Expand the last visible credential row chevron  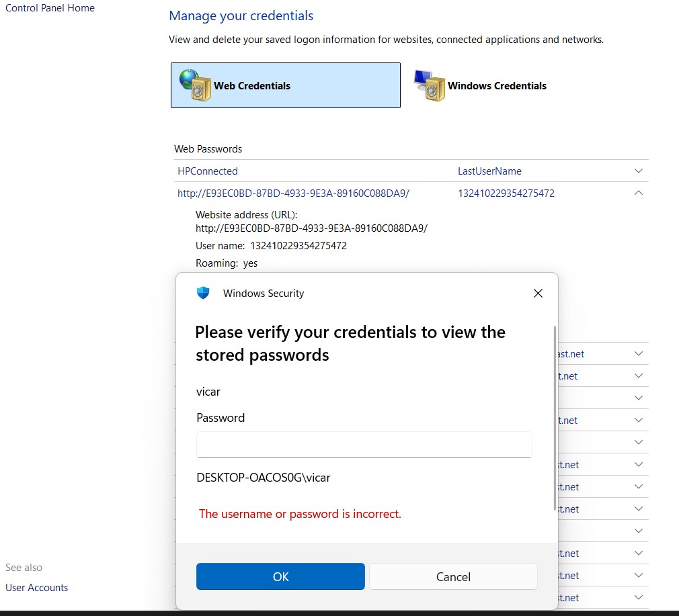pyautogui.click(x=638, y=597)
